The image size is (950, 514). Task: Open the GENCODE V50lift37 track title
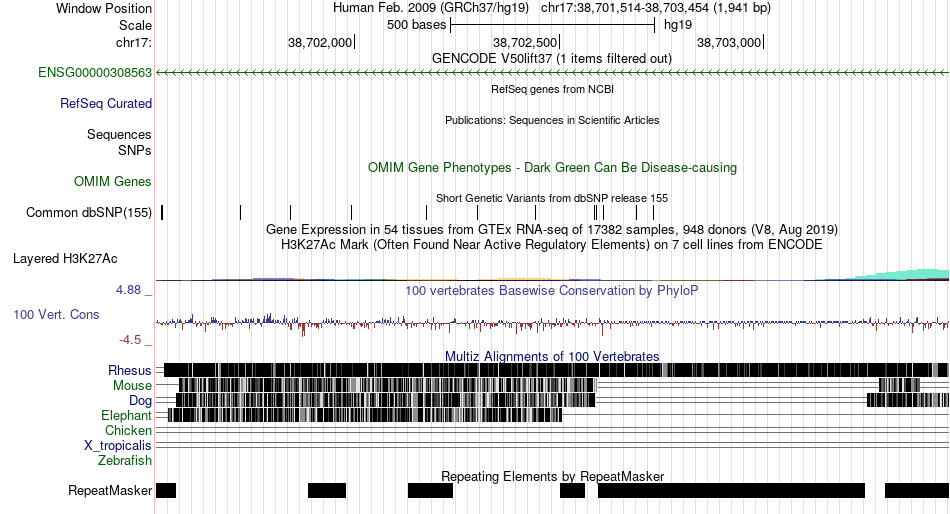552,59
